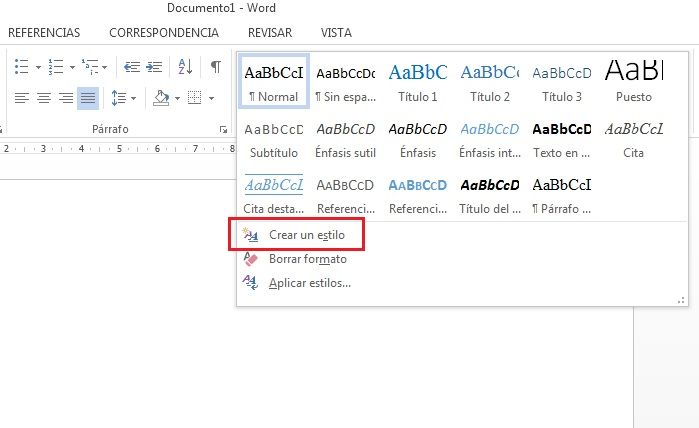Decrease the paragraph indent
The height and width of the screenshot is (428, 699).
point(131,67)
